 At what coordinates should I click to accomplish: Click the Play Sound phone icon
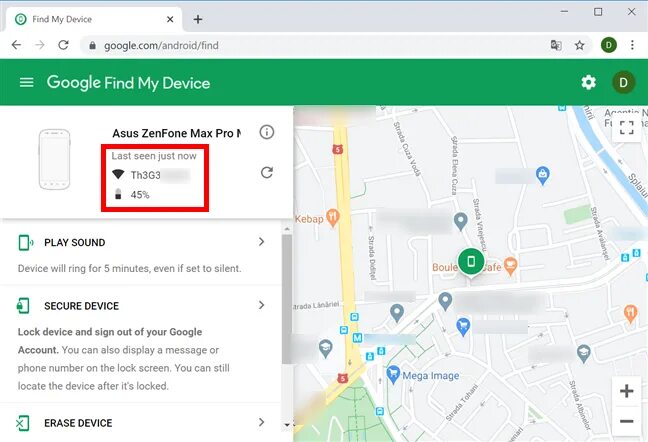[26, 242]
